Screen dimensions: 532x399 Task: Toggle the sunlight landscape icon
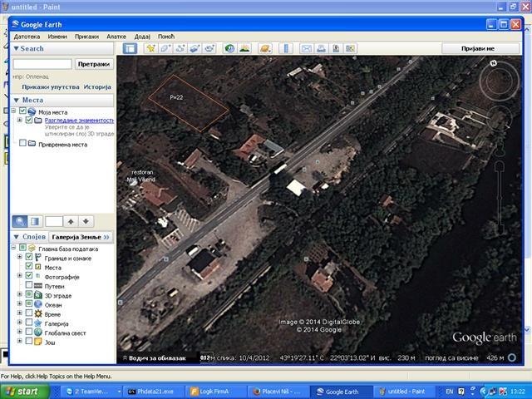tap(244, 48)
